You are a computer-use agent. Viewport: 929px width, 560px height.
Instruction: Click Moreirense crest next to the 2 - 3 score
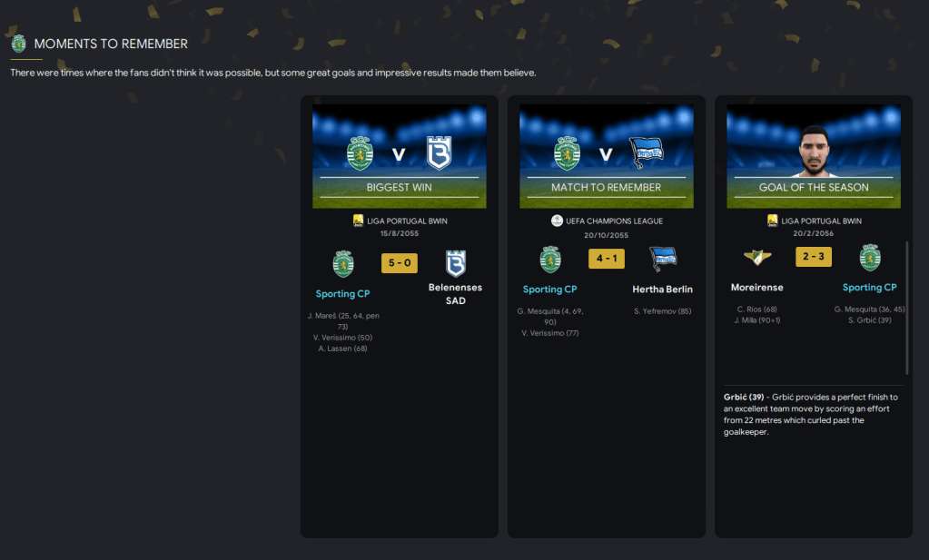pos(757,257)
